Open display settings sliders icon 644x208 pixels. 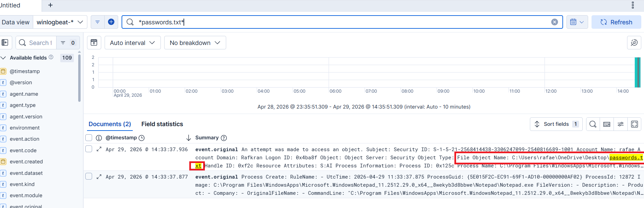621,124
